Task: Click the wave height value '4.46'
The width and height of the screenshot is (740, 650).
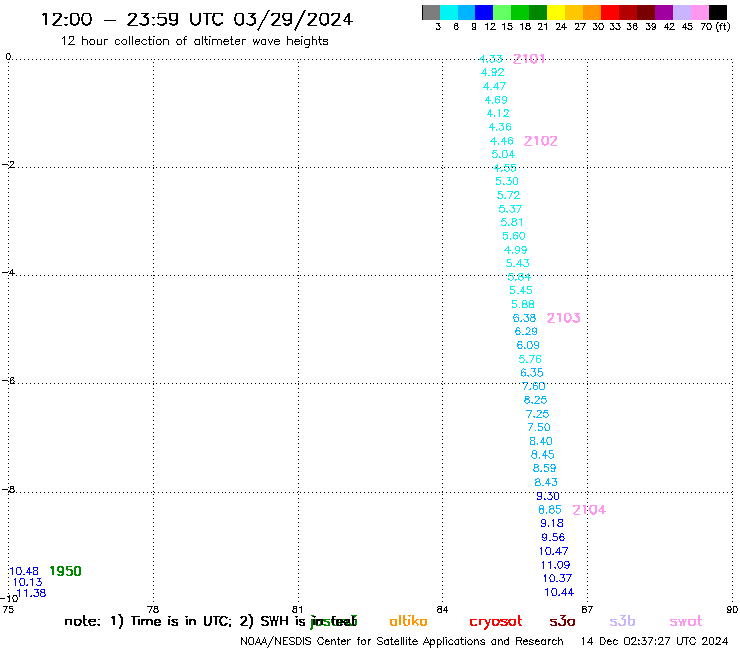Action: tap(502, 141)
